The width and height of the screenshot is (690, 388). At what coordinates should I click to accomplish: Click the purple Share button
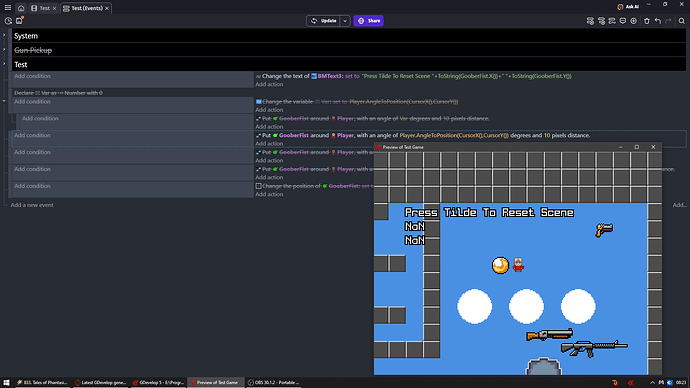coord(368,21)
